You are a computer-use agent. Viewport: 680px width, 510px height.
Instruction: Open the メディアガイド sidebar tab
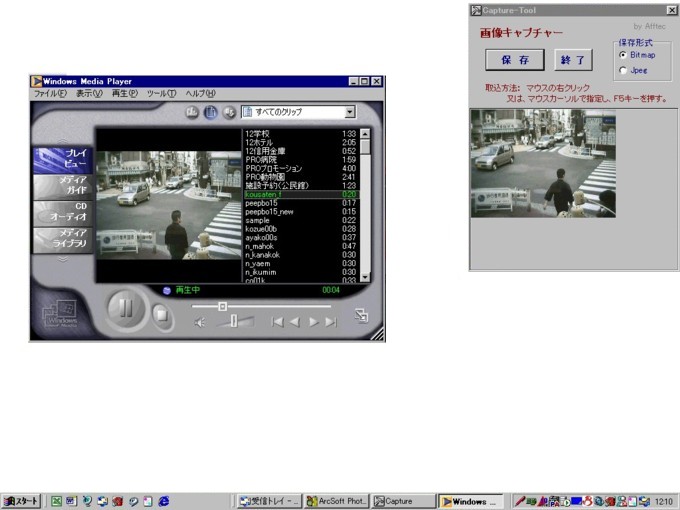pos(63,186)
